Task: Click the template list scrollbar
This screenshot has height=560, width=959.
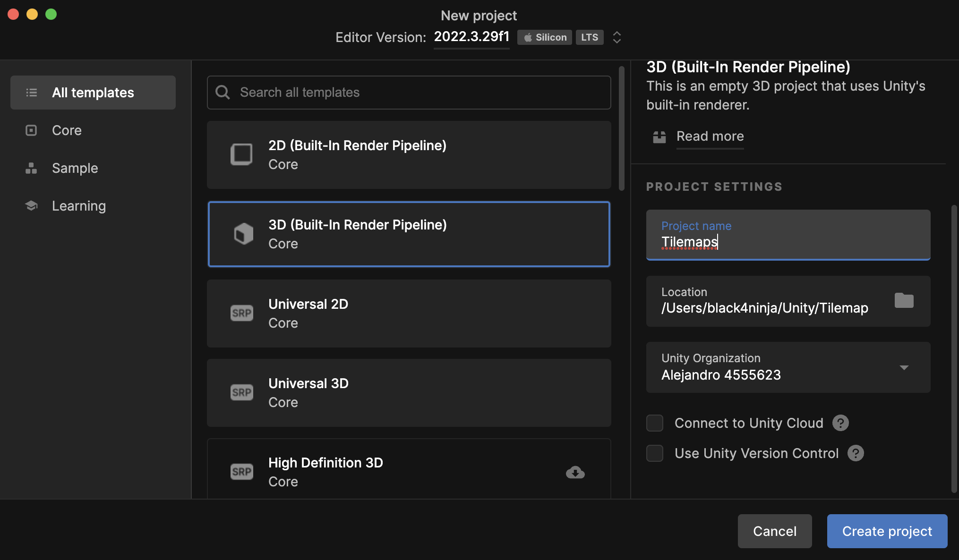Action: tap(622, 128)
